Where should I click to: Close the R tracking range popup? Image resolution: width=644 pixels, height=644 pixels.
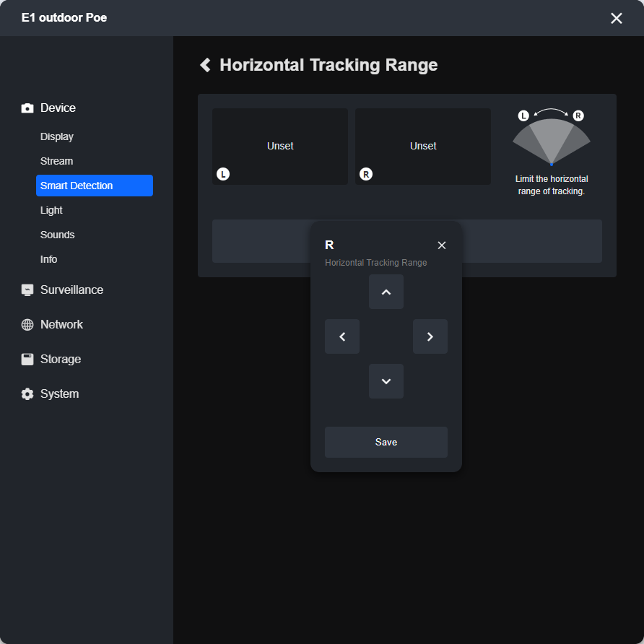pyautogui.click(x=442, y=245)
